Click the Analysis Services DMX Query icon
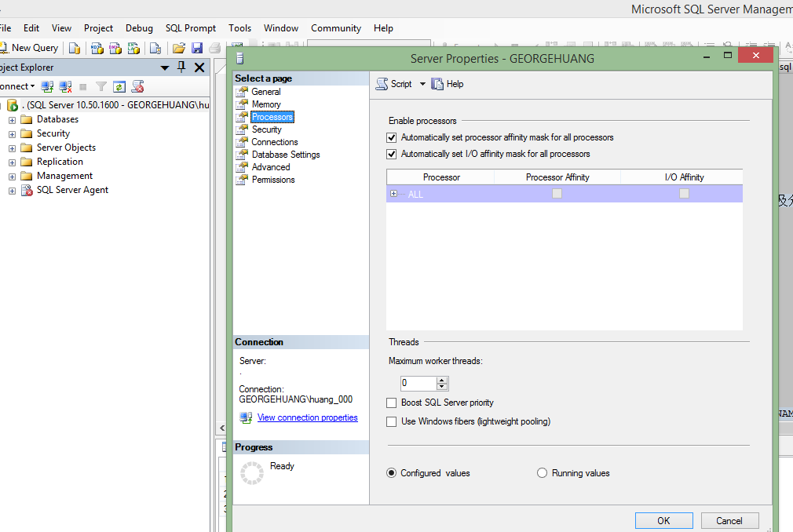 [115, 48]
